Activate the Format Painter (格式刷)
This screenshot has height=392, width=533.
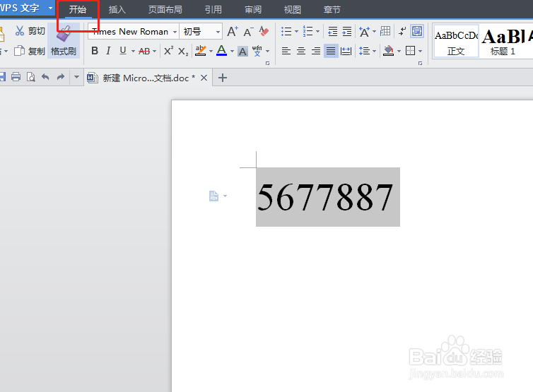[x=63, y=41]
